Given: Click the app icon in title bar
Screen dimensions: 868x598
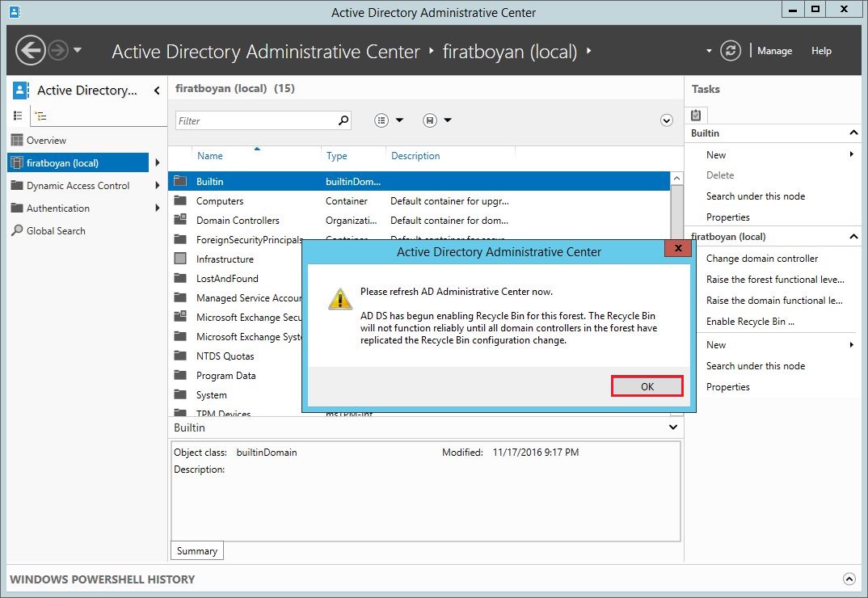Looking at the screenshot, I should [x=15, y=11].
